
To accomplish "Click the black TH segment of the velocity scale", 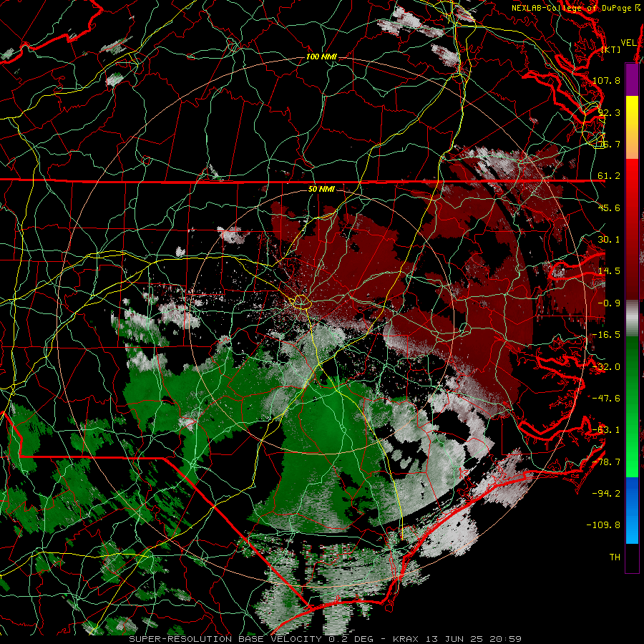I will 632,558.
